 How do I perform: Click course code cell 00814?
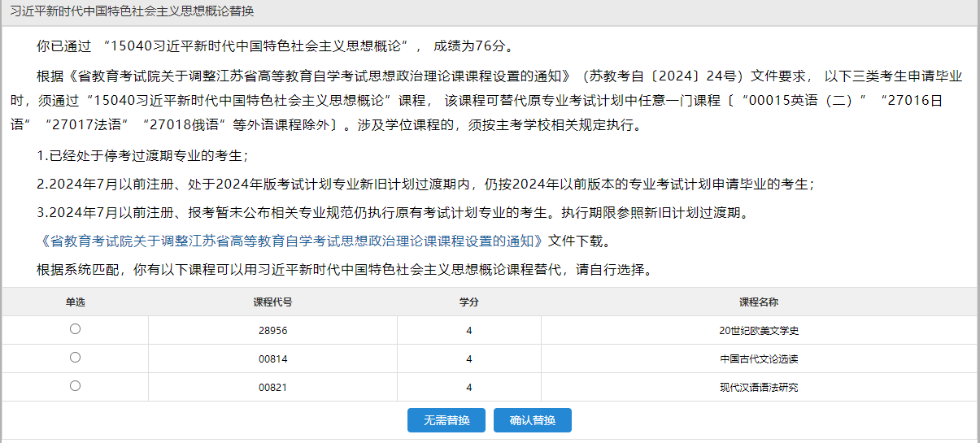272,359
